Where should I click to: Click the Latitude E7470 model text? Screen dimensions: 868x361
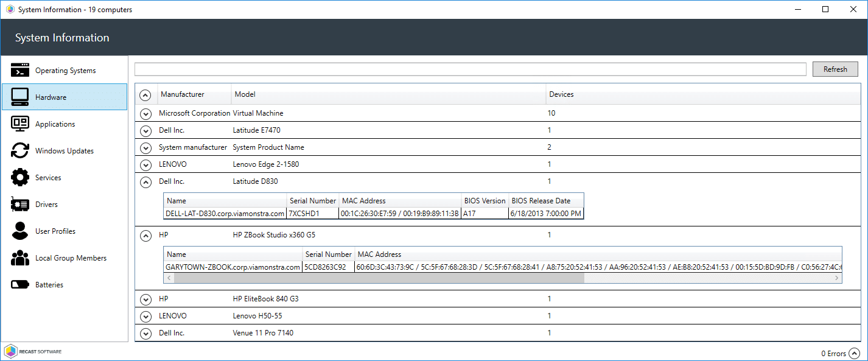256,130
